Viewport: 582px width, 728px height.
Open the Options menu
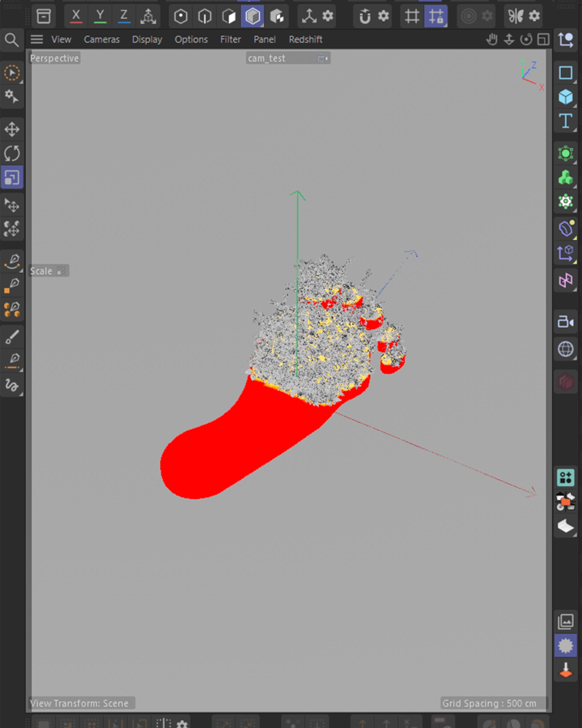click(191, 39)
